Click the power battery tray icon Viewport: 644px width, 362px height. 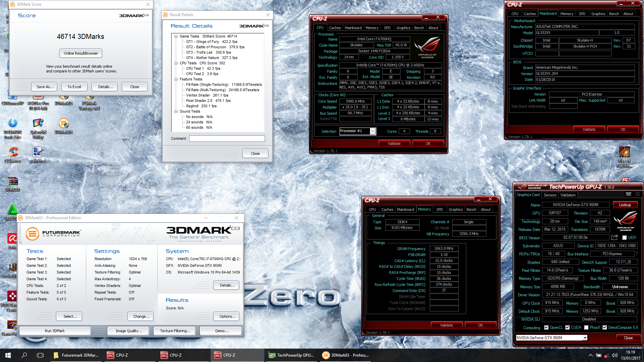click(x=599, y=355)
